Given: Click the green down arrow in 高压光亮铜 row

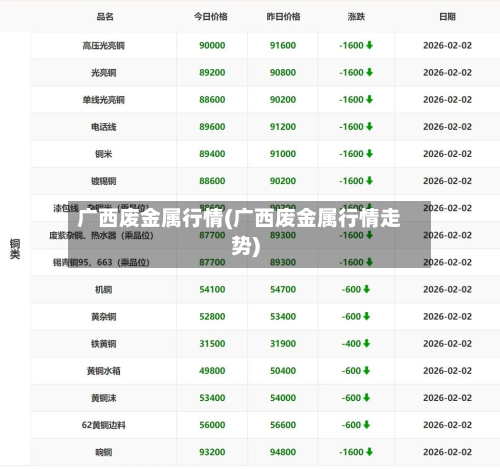Looking at the screenshot, I should point(369,45).
